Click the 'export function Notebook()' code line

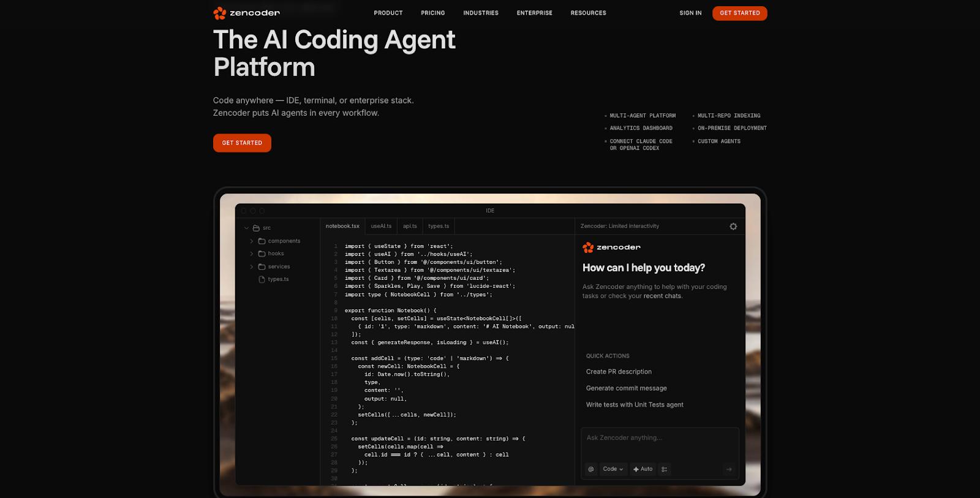point(391,311)
